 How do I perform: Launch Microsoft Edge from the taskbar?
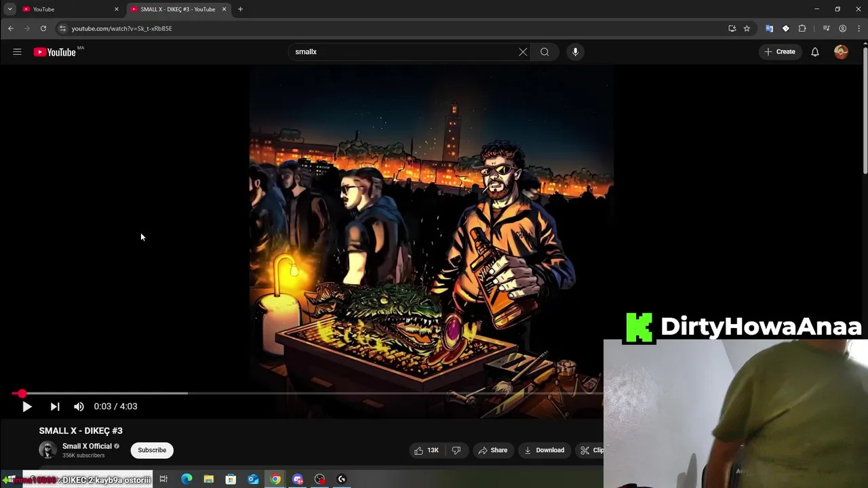click(x=186, y=479)
